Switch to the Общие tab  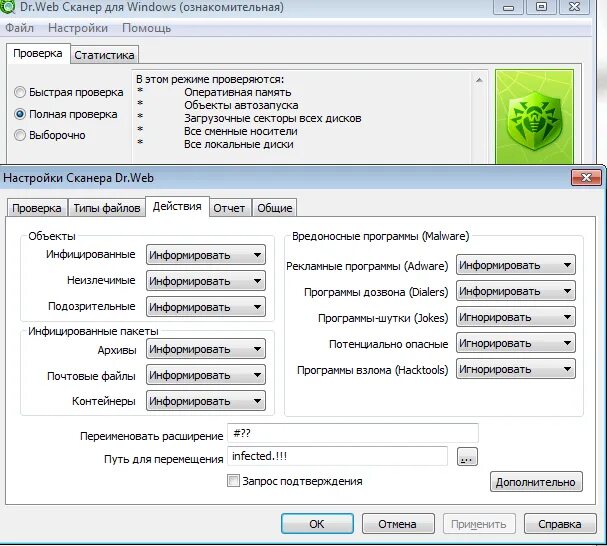tap(275, 208)
